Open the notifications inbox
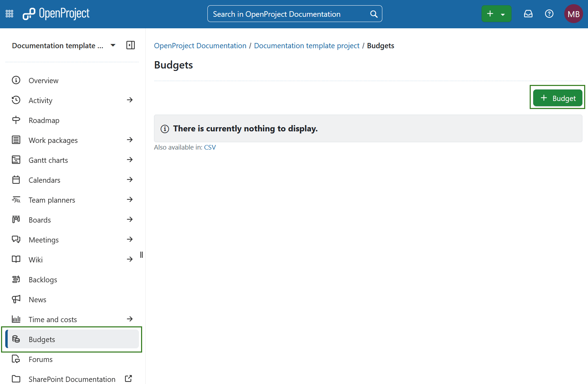 (528, 14)
